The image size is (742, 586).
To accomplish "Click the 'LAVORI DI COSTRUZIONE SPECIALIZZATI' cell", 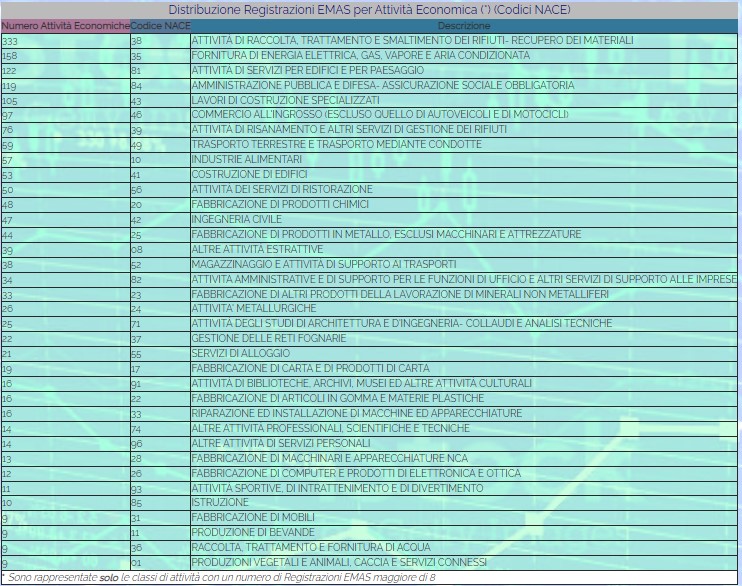I will (285, 100).
